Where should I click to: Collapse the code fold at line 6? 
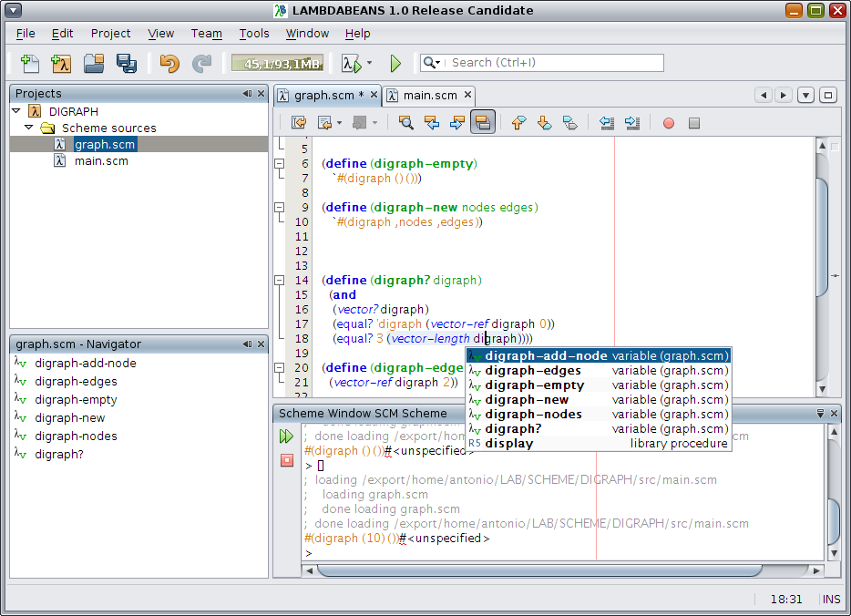tap(280, 163)
